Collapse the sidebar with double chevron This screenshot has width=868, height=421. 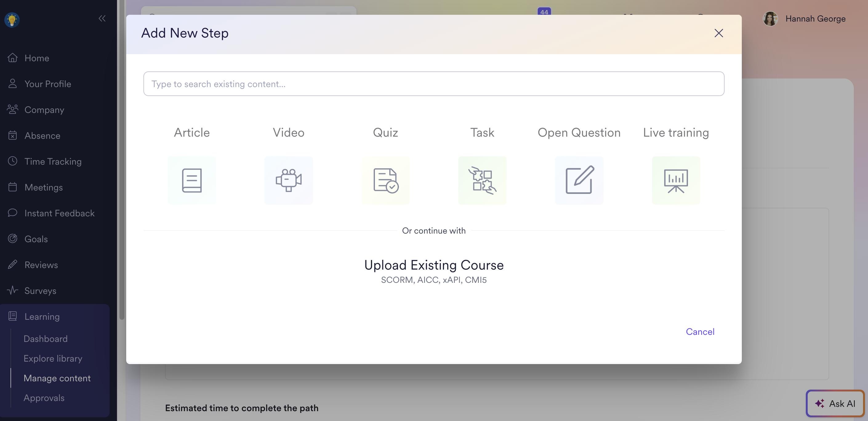(102, 18)
